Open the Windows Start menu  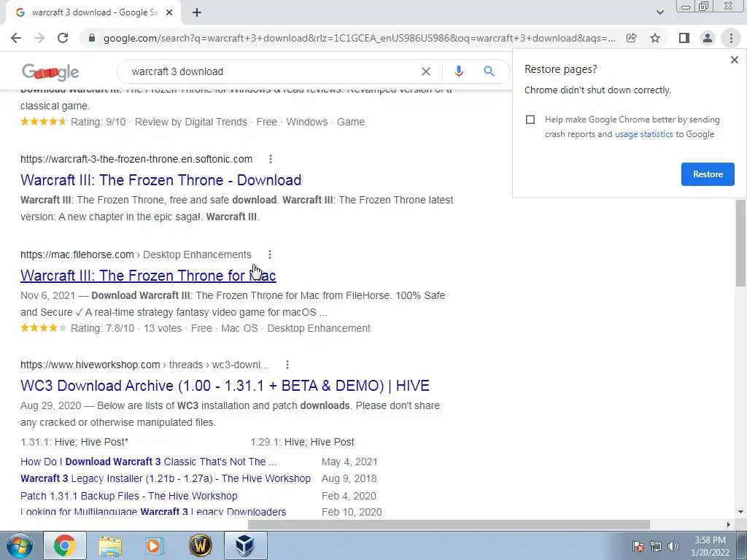coord(18,545)
